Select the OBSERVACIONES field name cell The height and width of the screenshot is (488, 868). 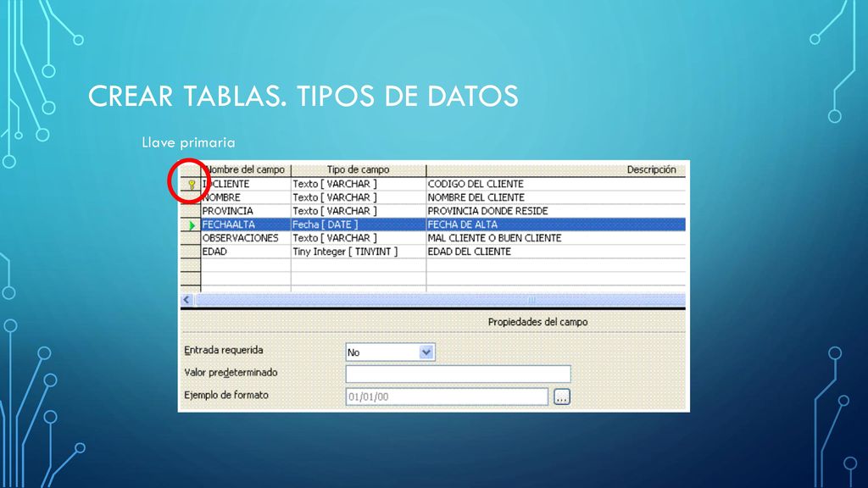(x=246, y=238)
